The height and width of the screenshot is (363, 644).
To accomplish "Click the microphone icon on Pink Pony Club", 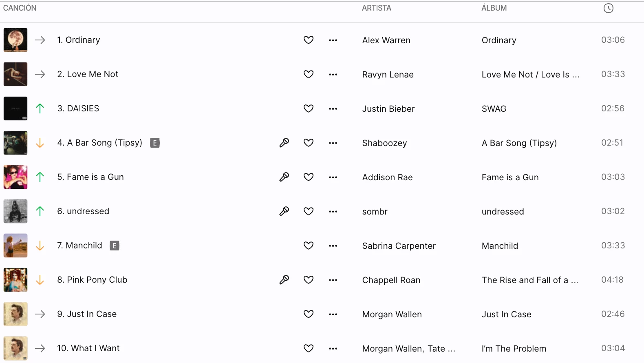I will [284, 280].
